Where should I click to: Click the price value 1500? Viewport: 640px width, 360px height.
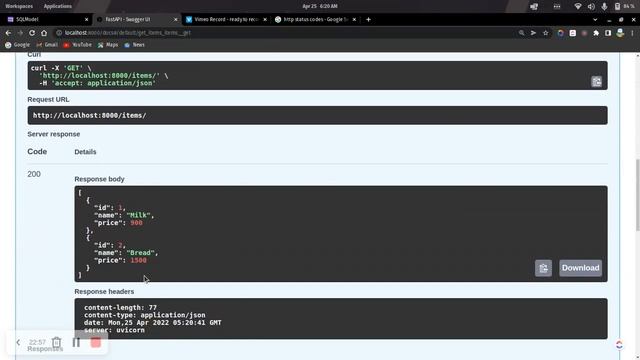click(x=138, y=260)
